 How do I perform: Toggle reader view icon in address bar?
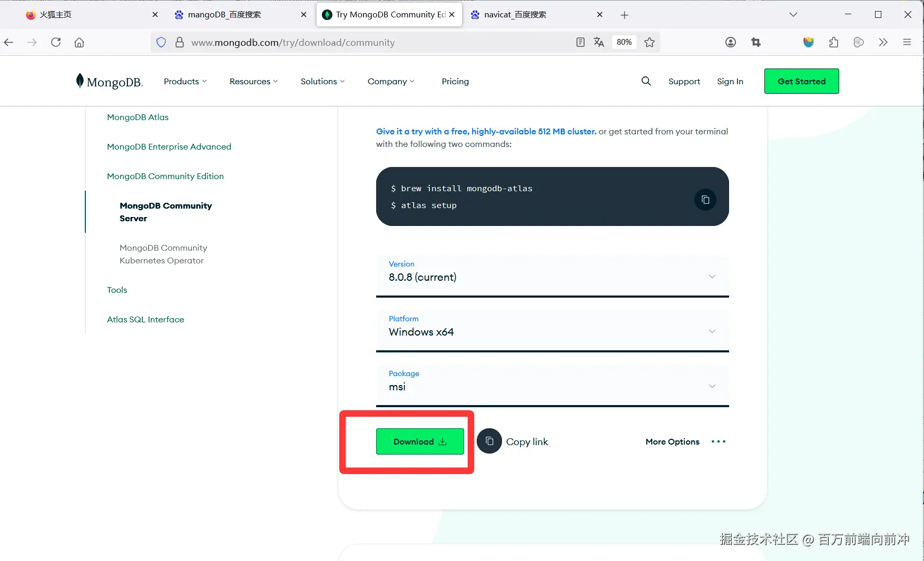(580, 43)
